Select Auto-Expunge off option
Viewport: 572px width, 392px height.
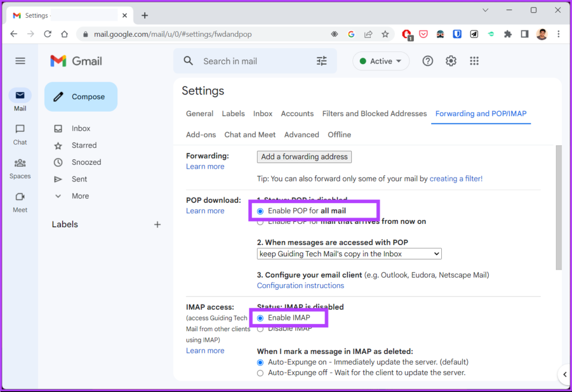coord(260,373)
